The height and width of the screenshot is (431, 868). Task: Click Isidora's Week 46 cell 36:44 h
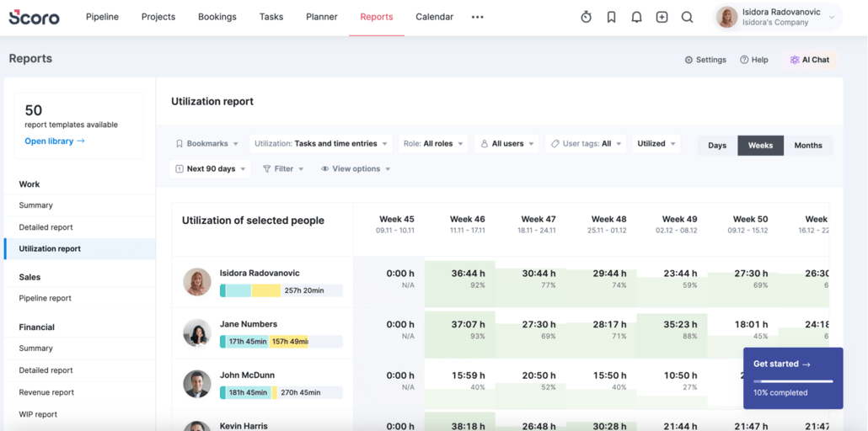click(460, 282)
